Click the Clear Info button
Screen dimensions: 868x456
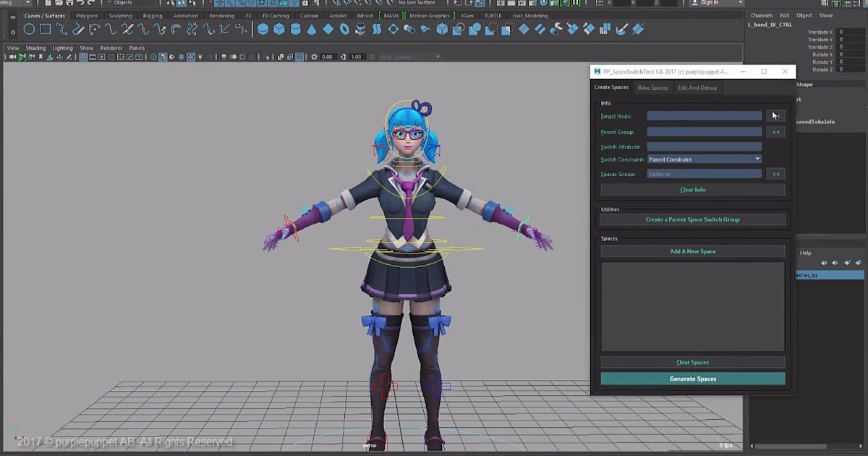692,189
